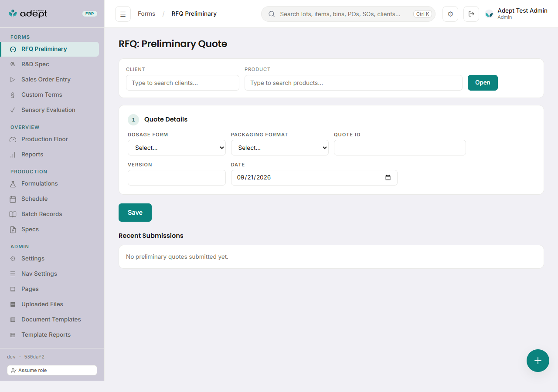Click the Sales Order Entry icon
The width and height of the screenshot is (558, 392).
tap(13, 80)
